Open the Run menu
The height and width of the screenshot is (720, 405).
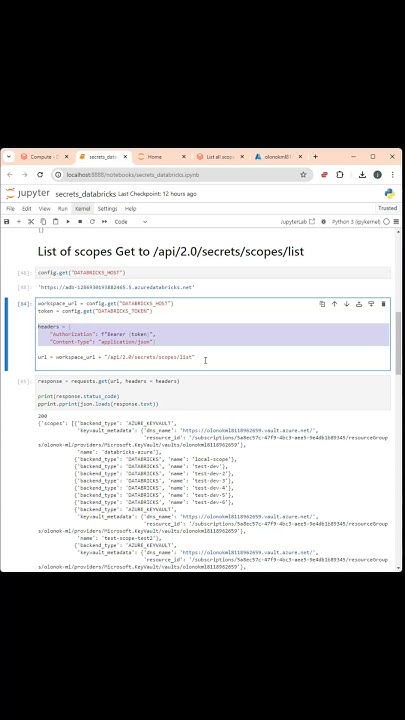point(63,208)
